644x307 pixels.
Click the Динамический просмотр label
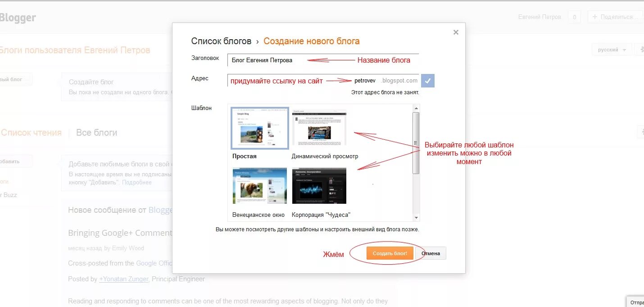coord(325,156)
